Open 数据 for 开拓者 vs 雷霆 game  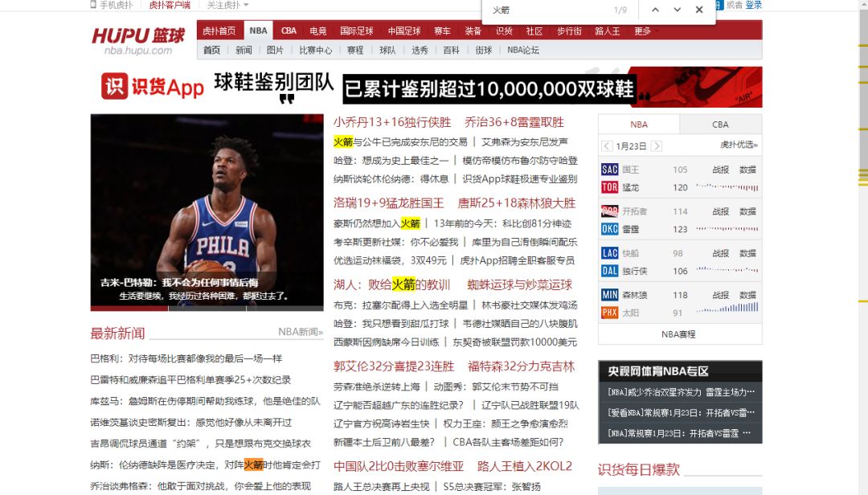click(x=747, y=211)
